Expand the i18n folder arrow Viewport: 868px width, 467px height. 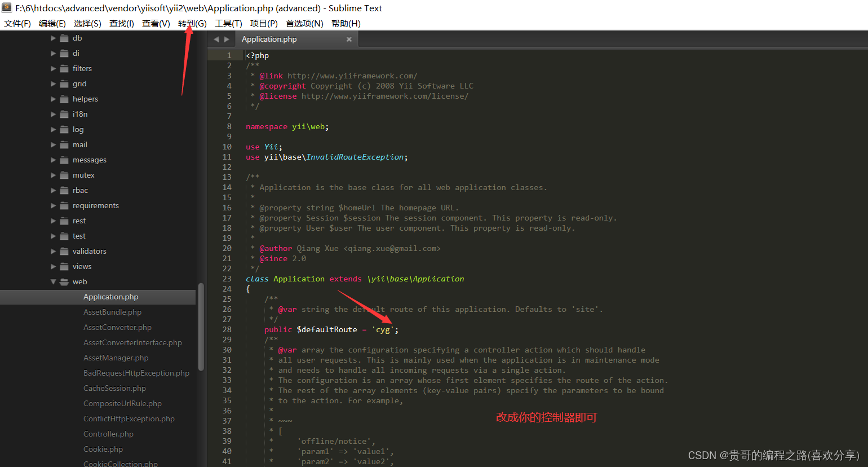tap(54, 114)
